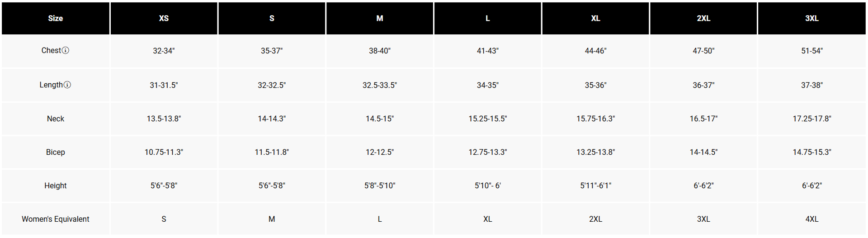868x238 pixels.
Task: Click height value 5'10"- 6' cell
Action: click(x=487, y=186)
